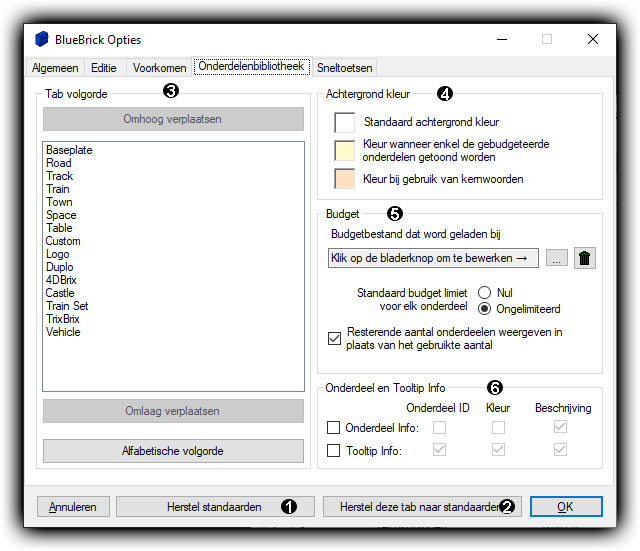The image size is (640, 551).
Task: Confirm with the OK button
Action: coord(566,507)
